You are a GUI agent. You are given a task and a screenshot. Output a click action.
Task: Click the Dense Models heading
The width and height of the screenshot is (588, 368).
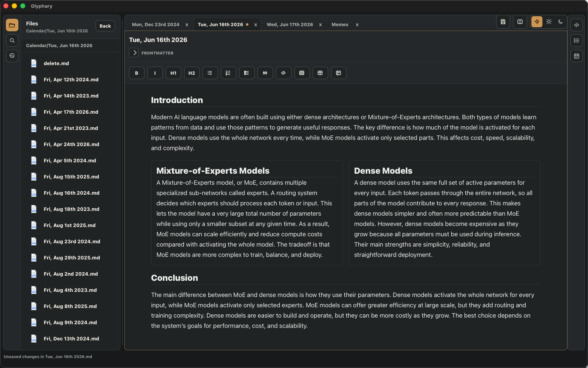[x=383, y=171]
